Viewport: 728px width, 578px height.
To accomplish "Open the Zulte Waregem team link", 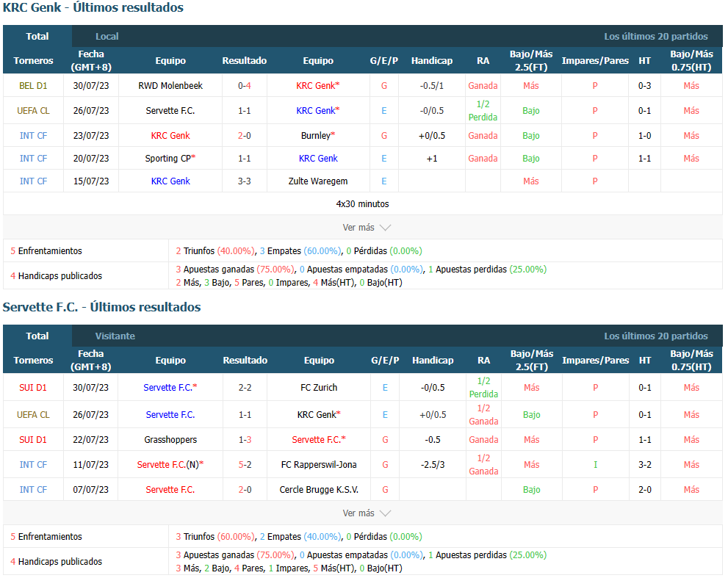I will [x=318, y=181].
